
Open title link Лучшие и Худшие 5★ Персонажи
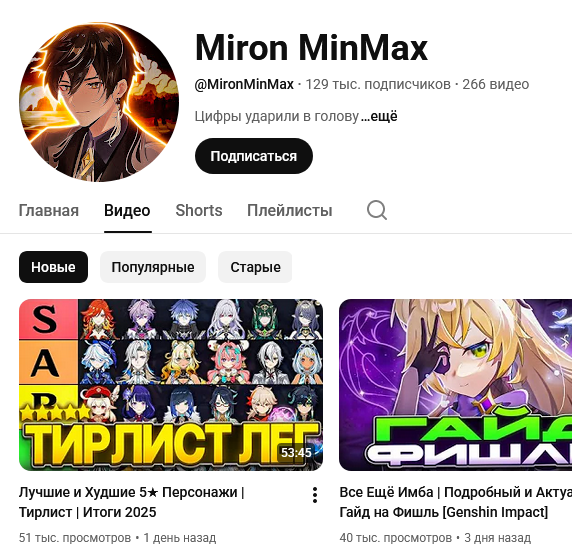click(132, 502)
